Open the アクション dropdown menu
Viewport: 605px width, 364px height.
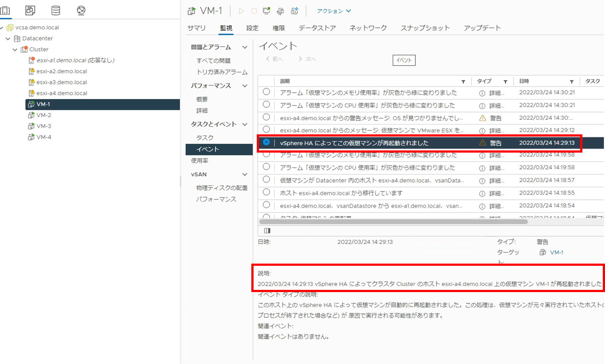point(334,11)
